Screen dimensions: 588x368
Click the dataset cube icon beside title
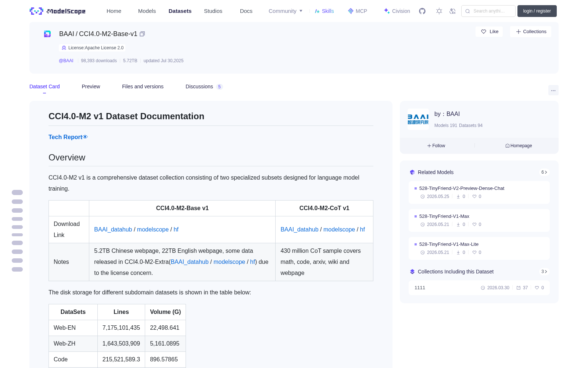pos(47,34)
